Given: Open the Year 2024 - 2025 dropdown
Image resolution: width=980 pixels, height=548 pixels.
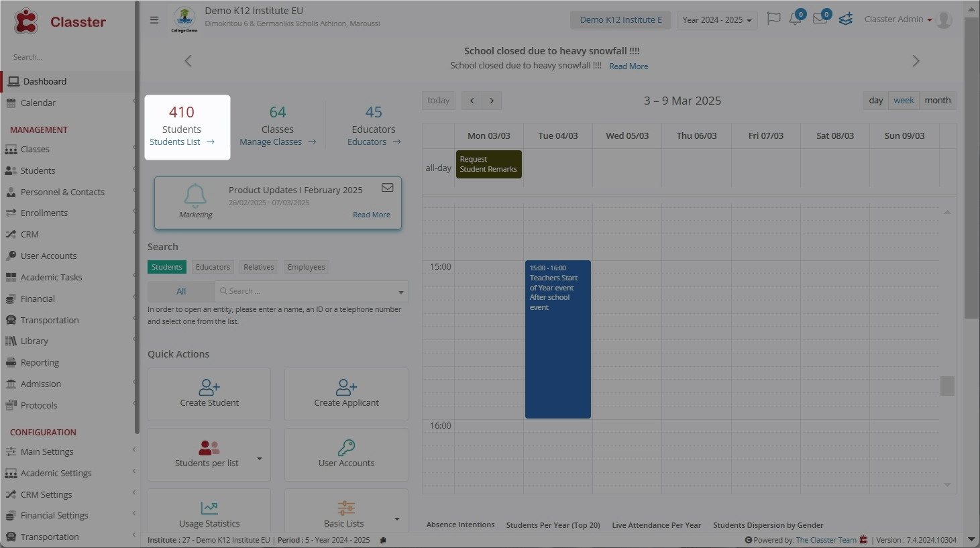Looking at the screenshot, I should coord(716,20).
